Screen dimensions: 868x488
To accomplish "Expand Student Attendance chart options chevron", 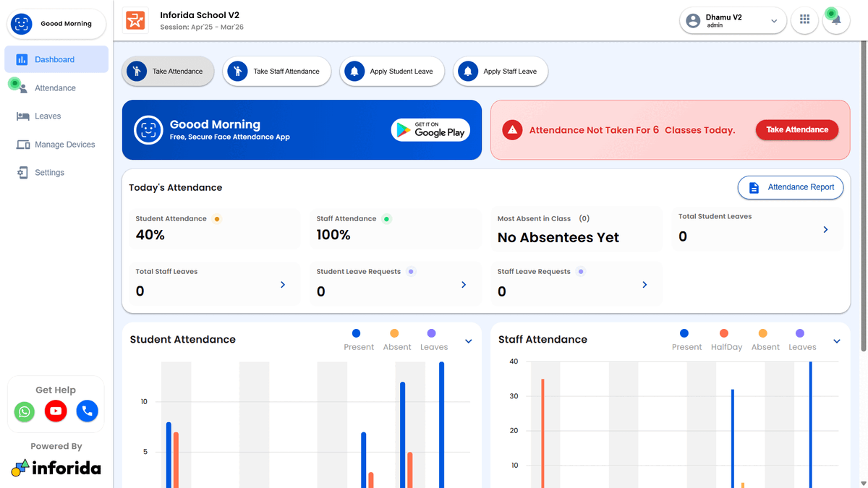I will (469, 341).
